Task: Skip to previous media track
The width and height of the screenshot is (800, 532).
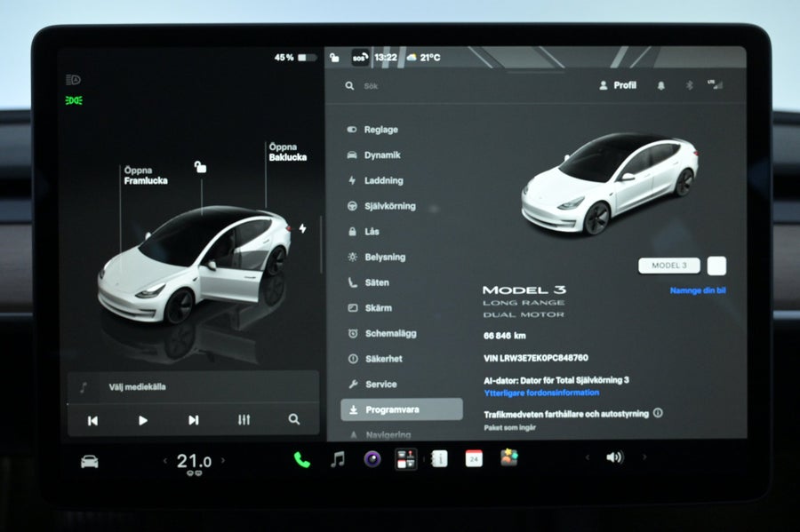Action: click(x=92, y=420)
